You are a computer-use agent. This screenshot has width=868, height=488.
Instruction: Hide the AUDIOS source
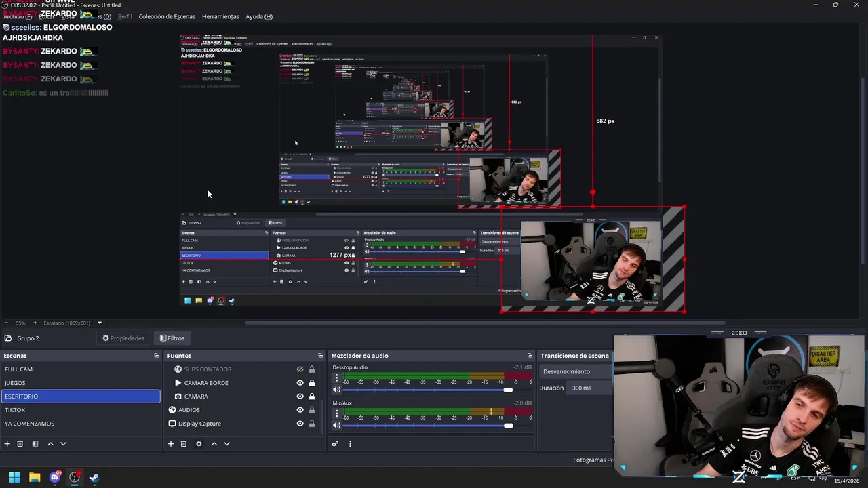pos(300,410)
